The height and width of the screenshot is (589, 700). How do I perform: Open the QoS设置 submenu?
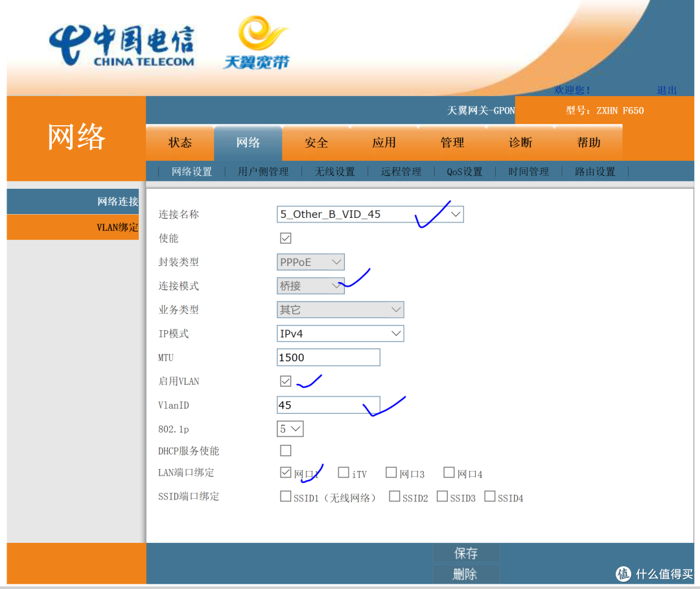tap(464, 171)
